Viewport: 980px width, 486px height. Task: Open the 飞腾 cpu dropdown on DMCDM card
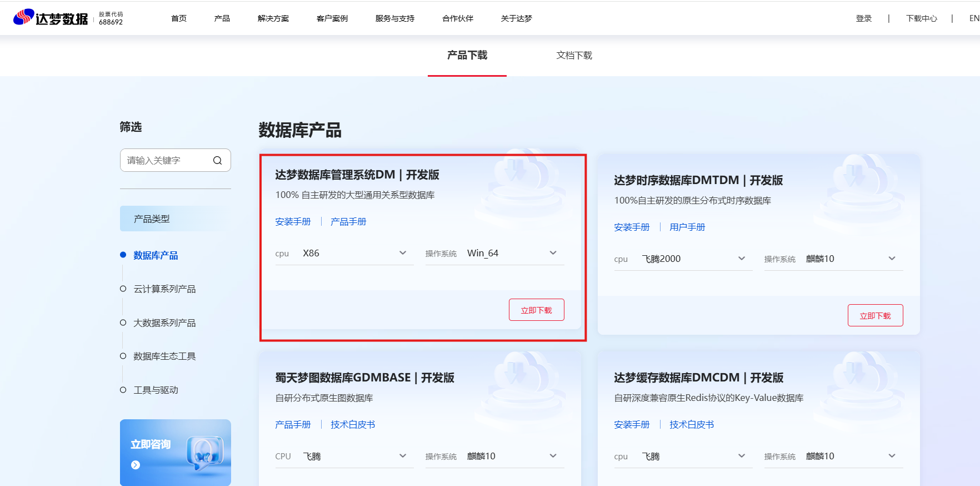[x=683, y=457]
